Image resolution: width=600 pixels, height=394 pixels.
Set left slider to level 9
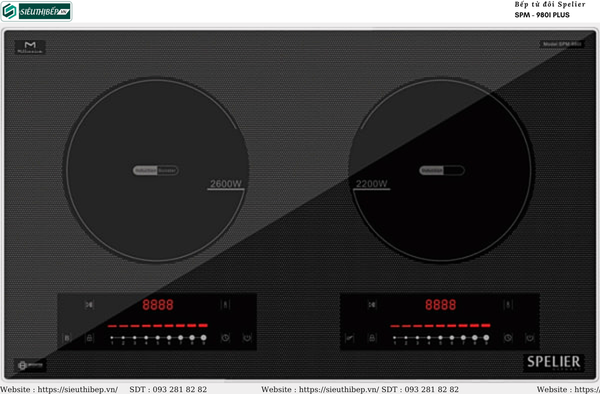tap(204, 338)
